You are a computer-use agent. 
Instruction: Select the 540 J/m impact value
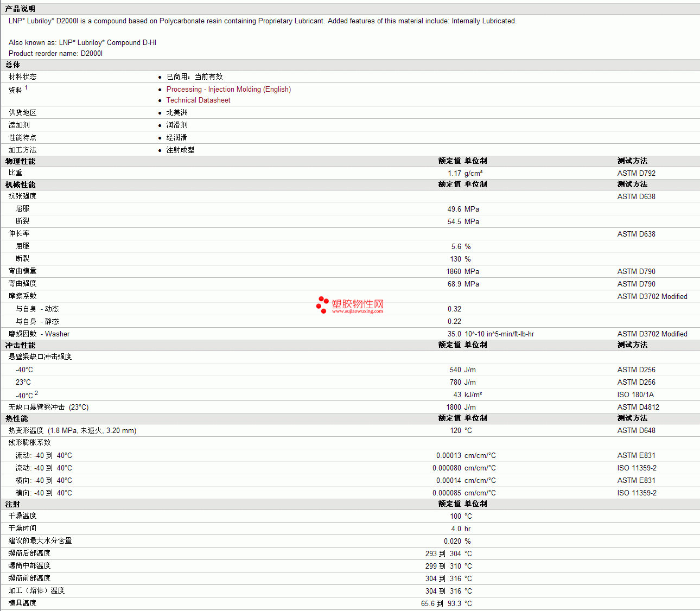coord(463,370)
